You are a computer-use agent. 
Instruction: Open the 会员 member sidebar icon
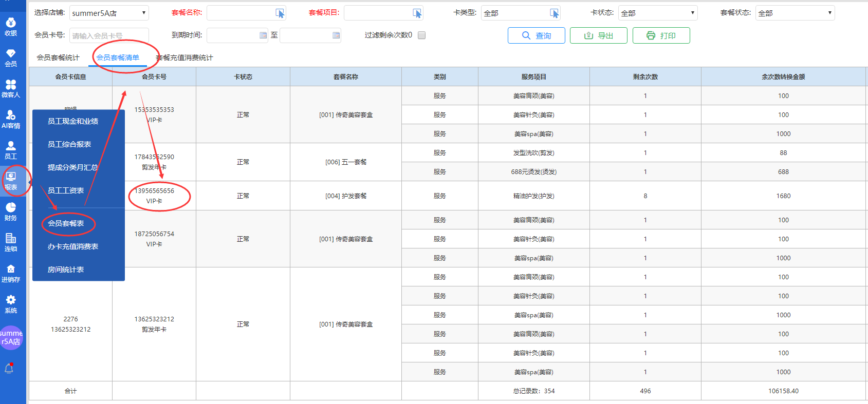[x=11, y=57]
